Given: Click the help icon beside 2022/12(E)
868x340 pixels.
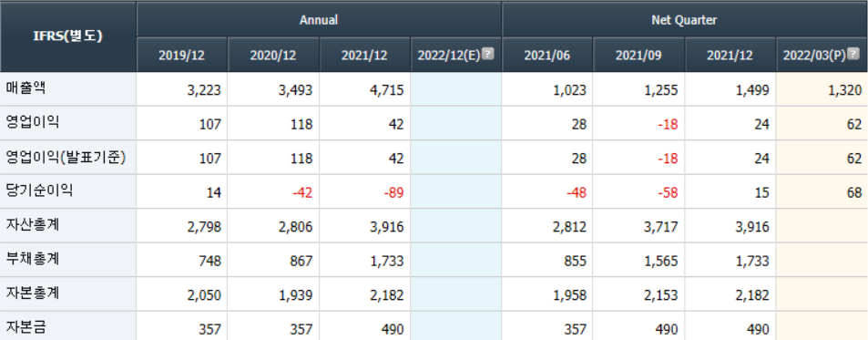Looking at the screenshot, I should 487,55.
